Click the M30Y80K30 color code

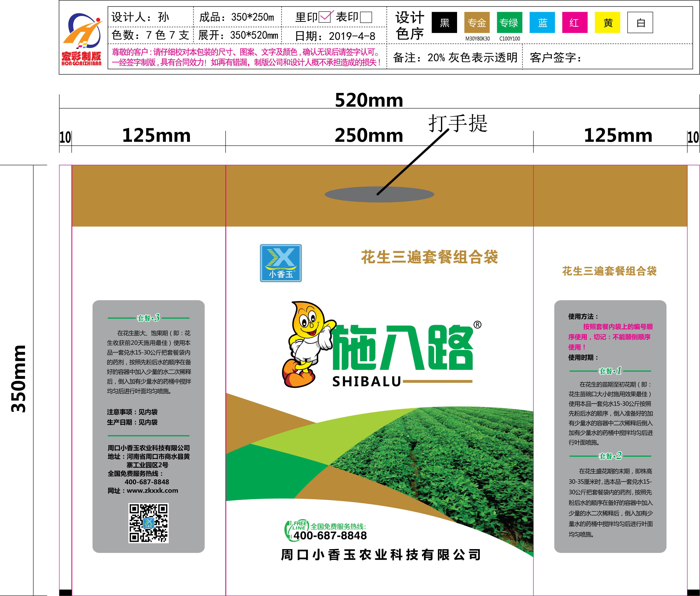click(477, 39)
